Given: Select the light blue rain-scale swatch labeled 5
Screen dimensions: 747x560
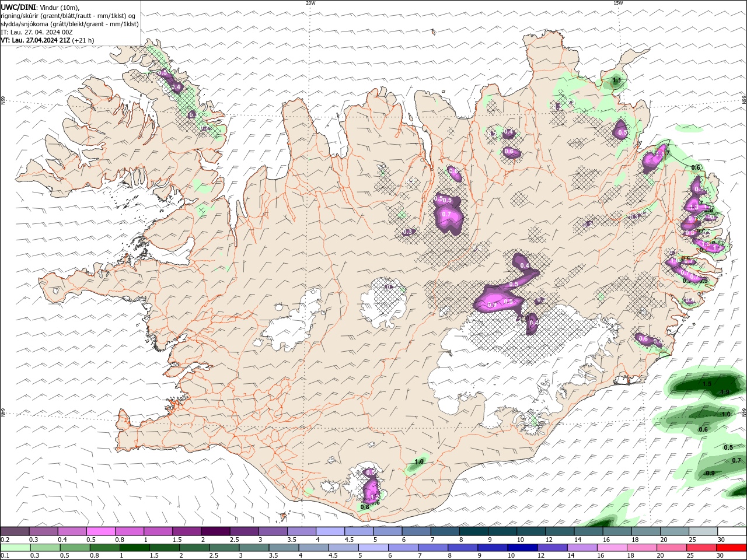Looking at the screenshot, I should [x=373, y=548].
